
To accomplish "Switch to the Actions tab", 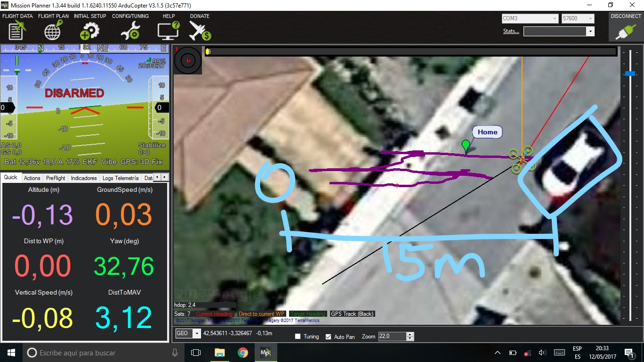I will (x=32, y=178).
